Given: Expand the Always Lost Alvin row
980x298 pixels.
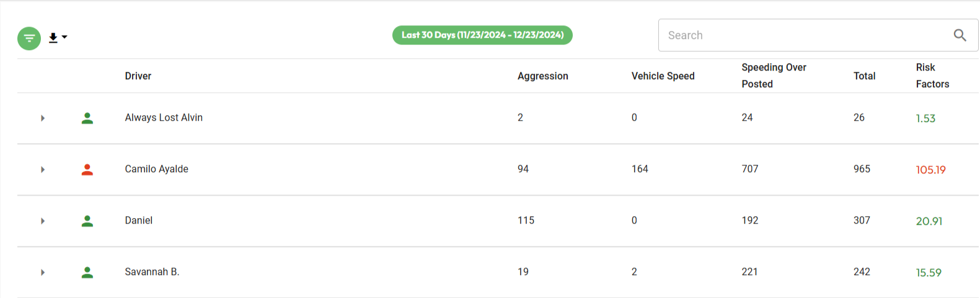Looking at the screenshot, I should 43,118.
